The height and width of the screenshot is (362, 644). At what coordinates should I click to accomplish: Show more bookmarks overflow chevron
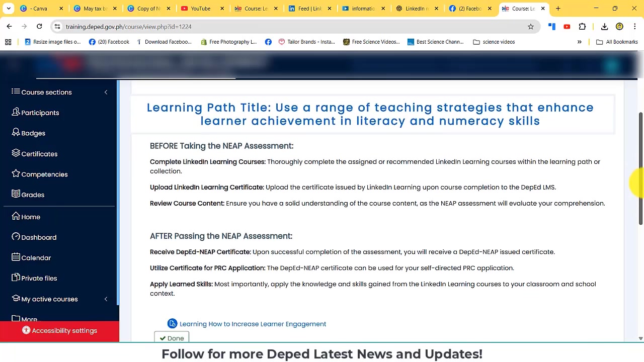579,42
